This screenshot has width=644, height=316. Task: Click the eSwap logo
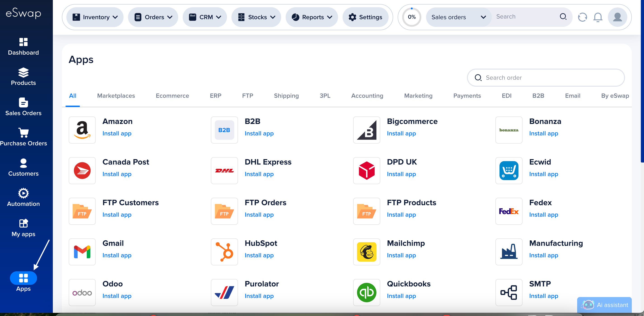(23, 13)
